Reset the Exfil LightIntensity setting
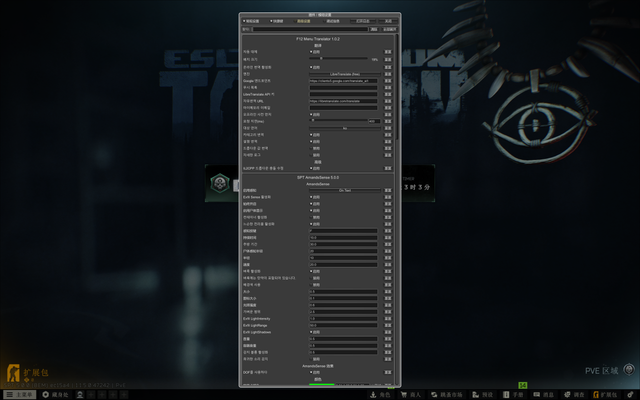 [x=388, y=319]
